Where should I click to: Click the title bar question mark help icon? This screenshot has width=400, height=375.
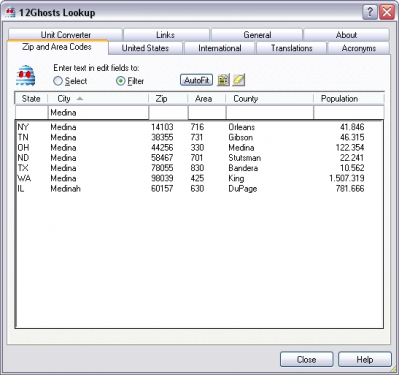click(x=370, y=13)
